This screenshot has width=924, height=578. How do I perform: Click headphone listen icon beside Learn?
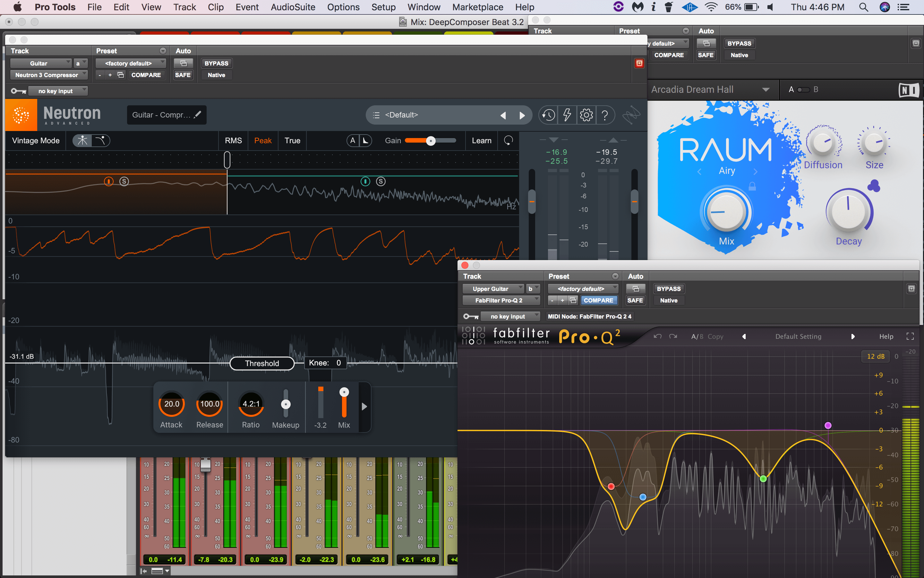508,141
